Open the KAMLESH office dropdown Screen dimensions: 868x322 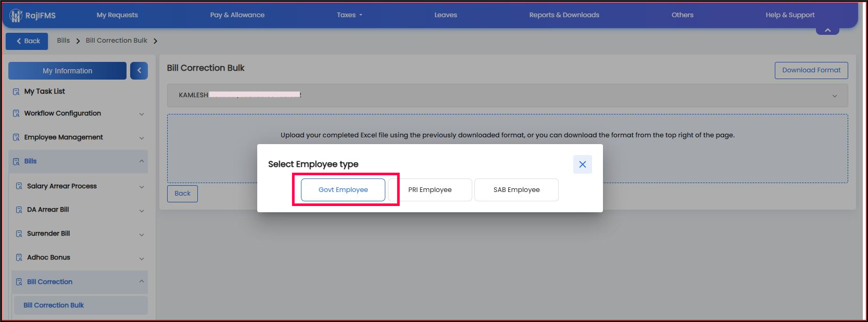click(507, 95)
